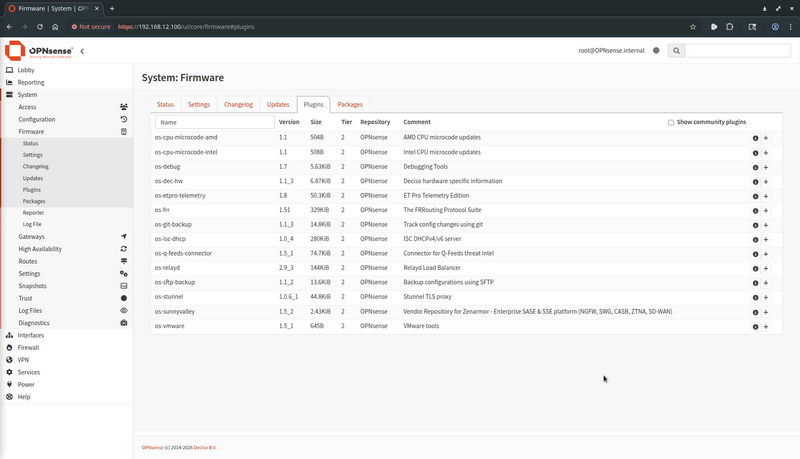The image size is (800, 459).
Task: Show info for os-cpu-microcode-intel plugin
Action: tap(755, 153)
